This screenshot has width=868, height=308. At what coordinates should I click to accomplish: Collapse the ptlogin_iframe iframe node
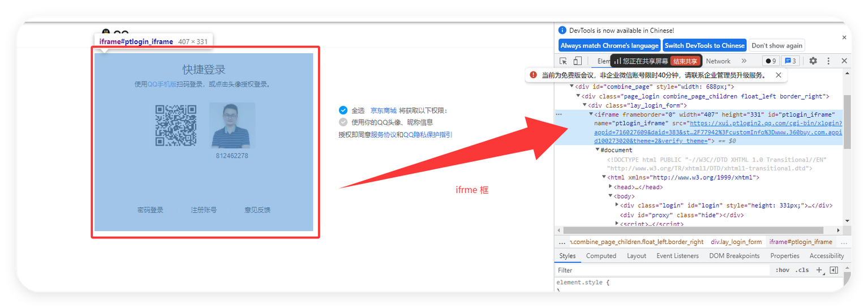591,114
